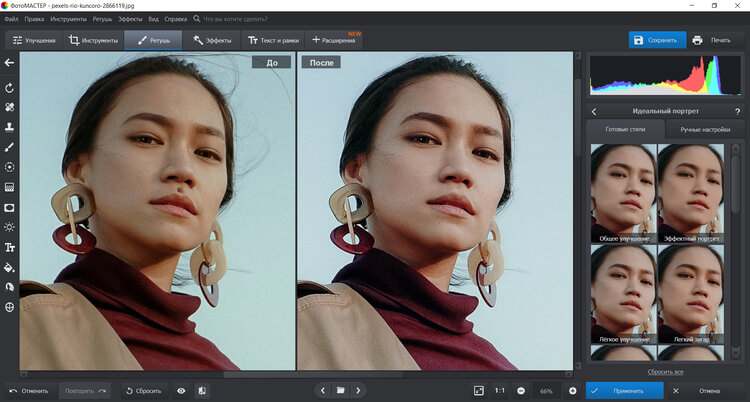Switch to the Текст и рамки tab

[273, 40]
